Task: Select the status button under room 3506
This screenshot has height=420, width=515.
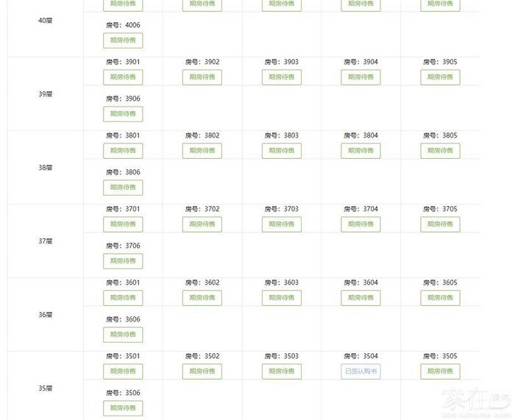Action: point(123,408)
